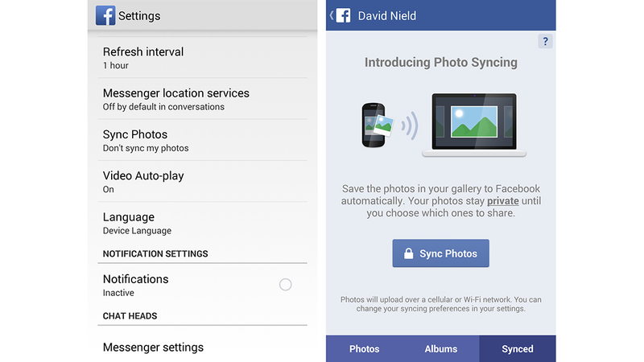
Task: Select the Synced tab
Action: [x=518, y=349]
